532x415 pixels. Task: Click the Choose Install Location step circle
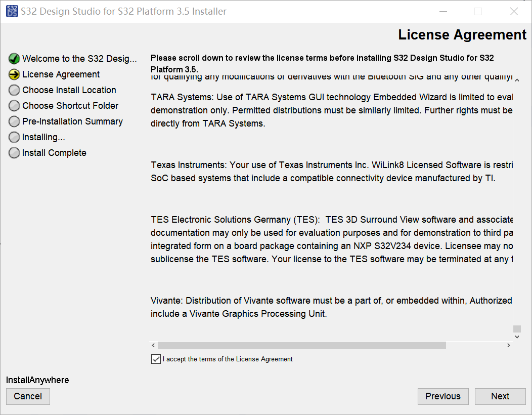coord(14,90)
